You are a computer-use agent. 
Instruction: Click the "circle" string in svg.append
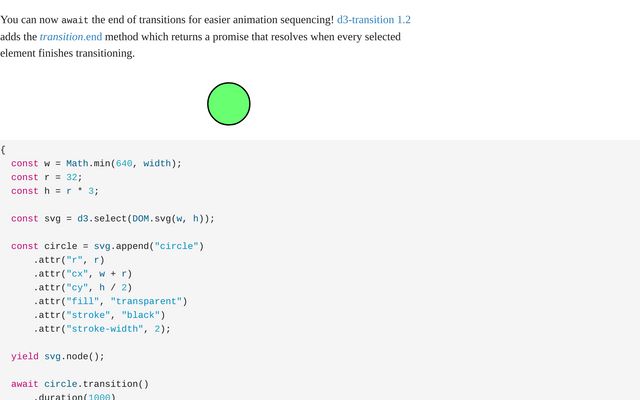(x=178, y=246)
